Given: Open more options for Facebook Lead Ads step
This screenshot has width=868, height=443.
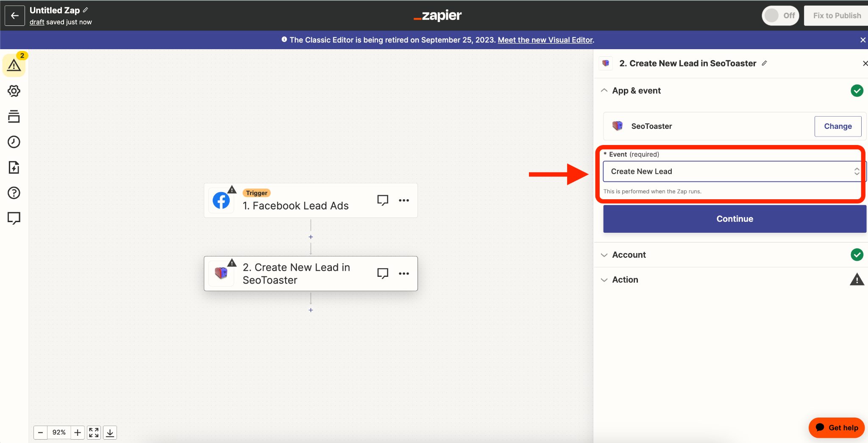Looking at the screenshot, I should coord(404,200).
